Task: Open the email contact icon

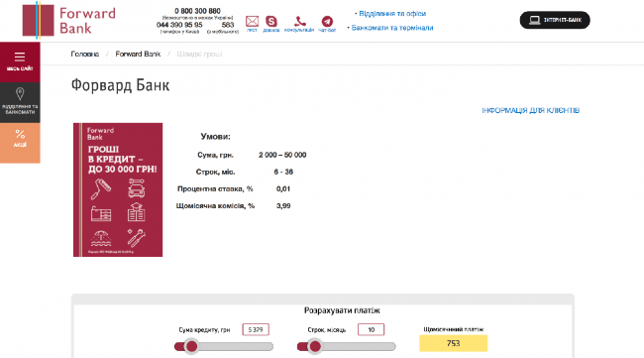Action: tap(252, 22)
